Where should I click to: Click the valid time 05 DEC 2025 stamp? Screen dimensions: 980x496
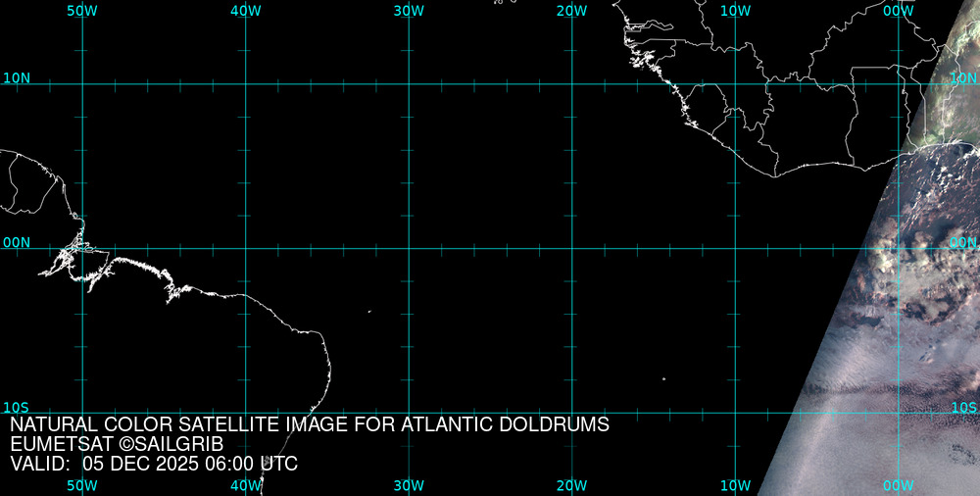tap(154, 465)
